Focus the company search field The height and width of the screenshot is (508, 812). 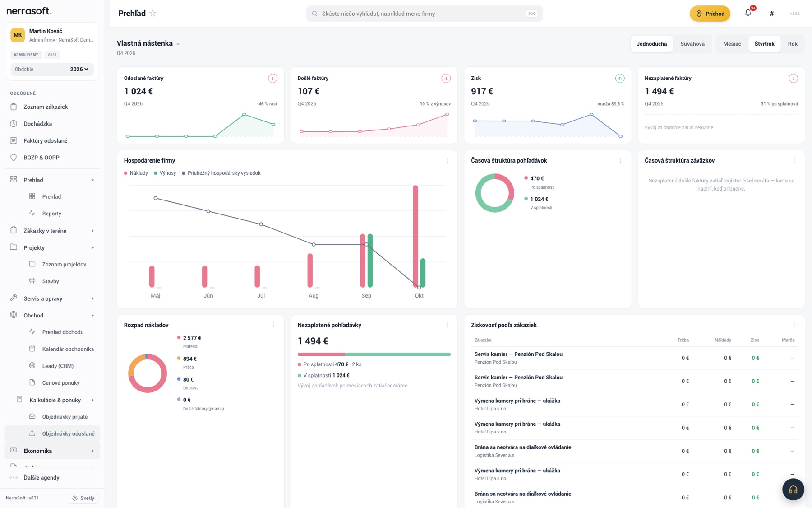(x=424, y=14)
